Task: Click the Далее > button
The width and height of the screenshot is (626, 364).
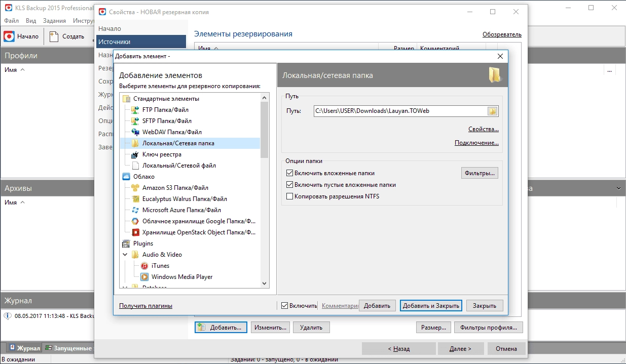Action: [461, 349]
